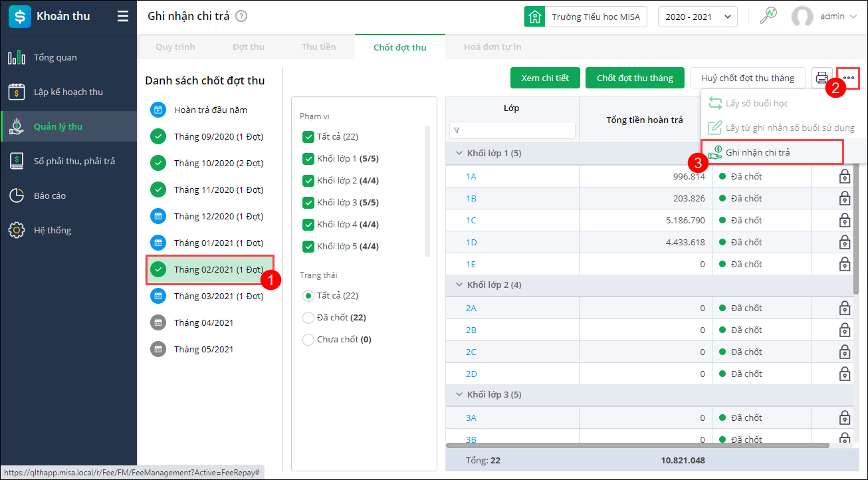This screenshot has height=480, width=868.
Task: Click the admin avatar picture
Action: (802, 17)
